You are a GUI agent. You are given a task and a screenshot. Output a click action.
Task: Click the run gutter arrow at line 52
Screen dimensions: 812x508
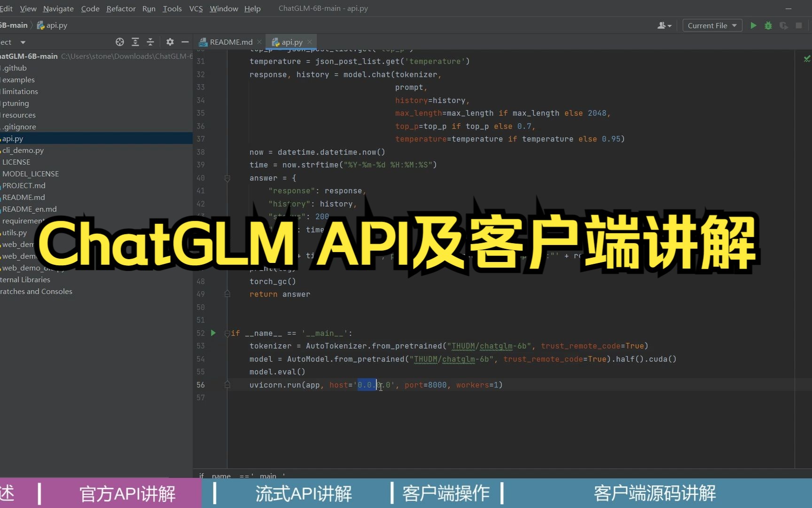[x=214, y=333]
